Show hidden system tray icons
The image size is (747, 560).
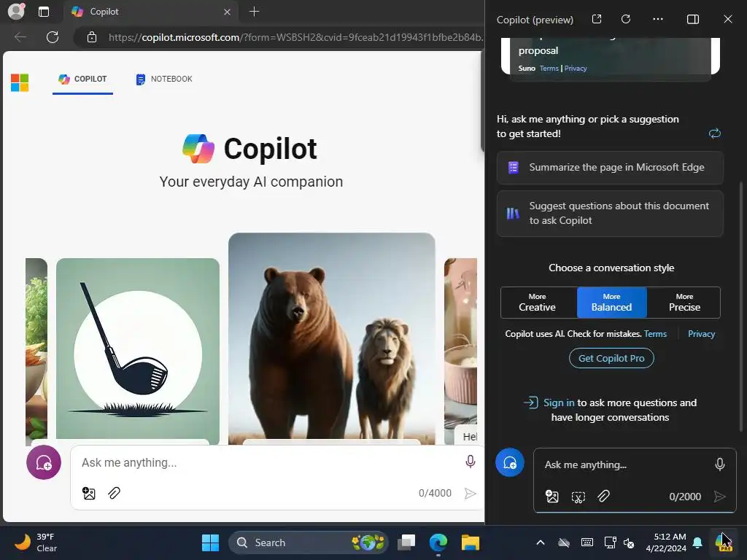(541, 542)
